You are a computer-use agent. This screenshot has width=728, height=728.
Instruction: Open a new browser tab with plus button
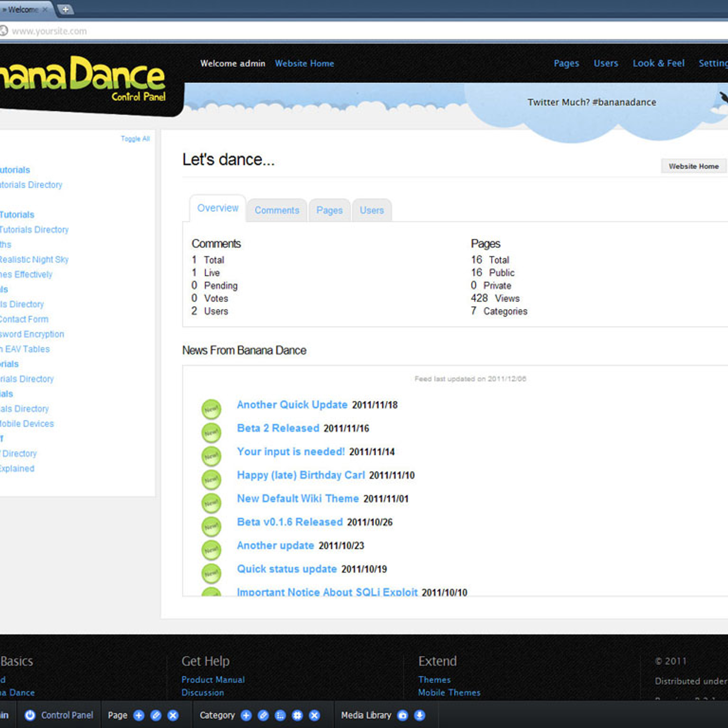(x=66, y=9)
